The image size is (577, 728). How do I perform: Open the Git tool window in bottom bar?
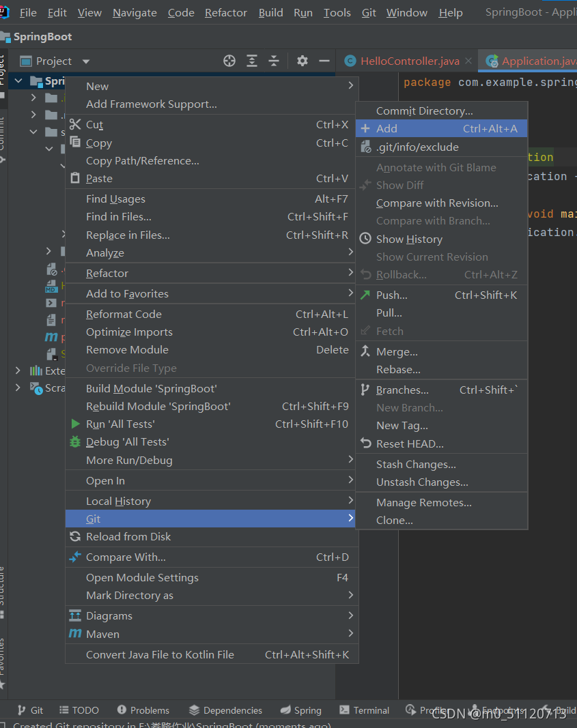pos(30,710)
